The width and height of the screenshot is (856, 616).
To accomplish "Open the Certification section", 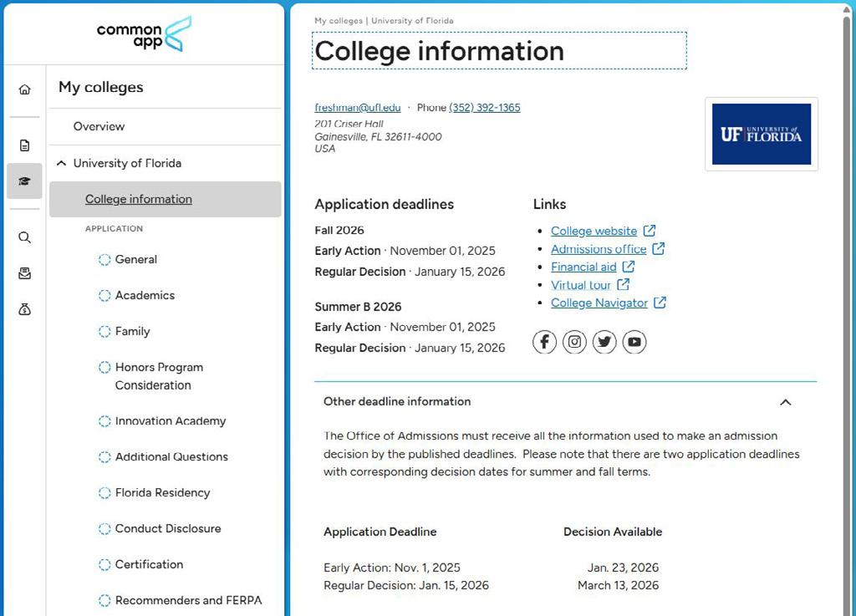I will (149, 565).
